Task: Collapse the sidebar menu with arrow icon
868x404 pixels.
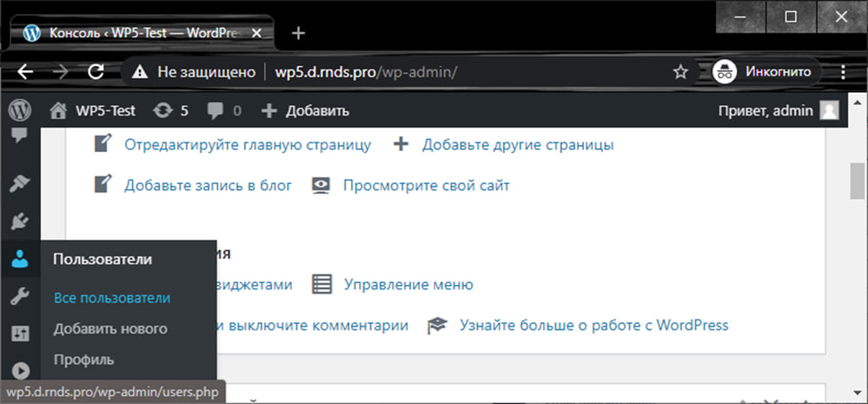Action: point(20,370)
